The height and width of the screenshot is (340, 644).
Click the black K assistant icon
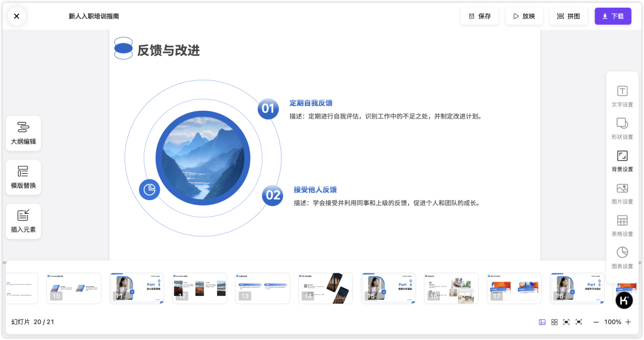(x=624, y=301)
